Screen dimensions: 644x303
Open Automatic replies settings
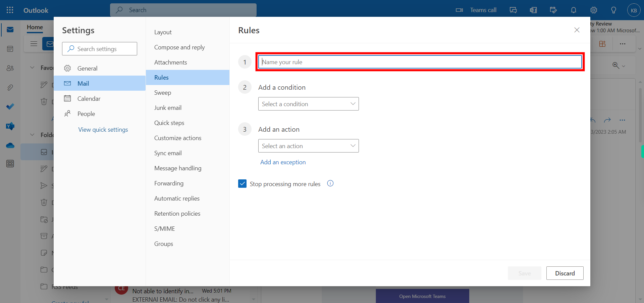coord(187,199)
